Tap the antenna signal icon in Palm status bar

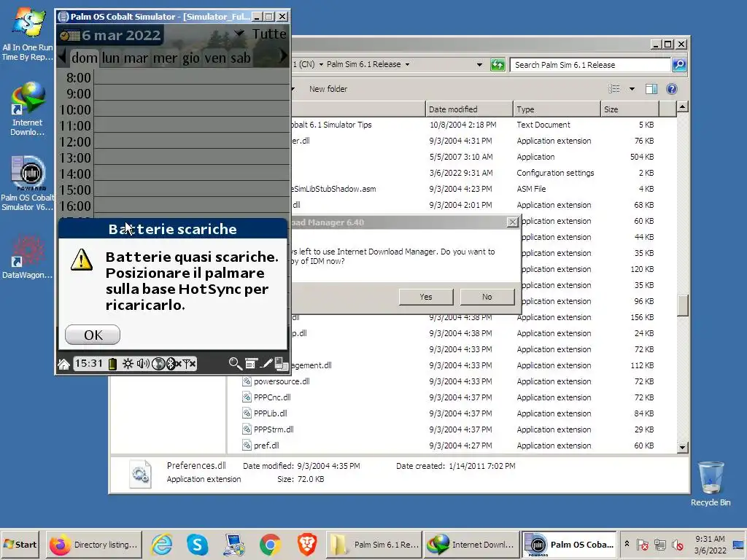(x=189, y=365)
